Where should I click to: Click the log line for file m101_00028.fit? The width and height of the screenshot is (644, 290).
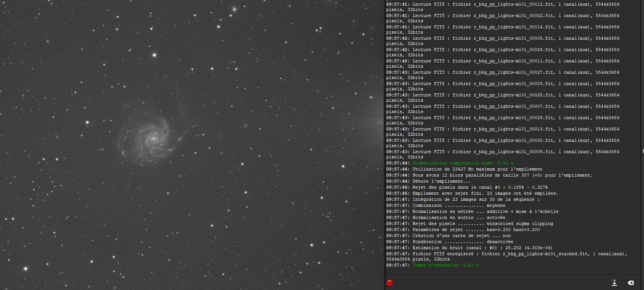[x=503, y=98]
